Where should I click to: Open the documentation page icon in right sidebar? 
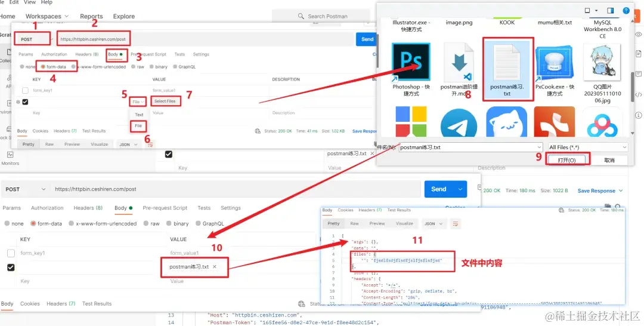[638, 54]
